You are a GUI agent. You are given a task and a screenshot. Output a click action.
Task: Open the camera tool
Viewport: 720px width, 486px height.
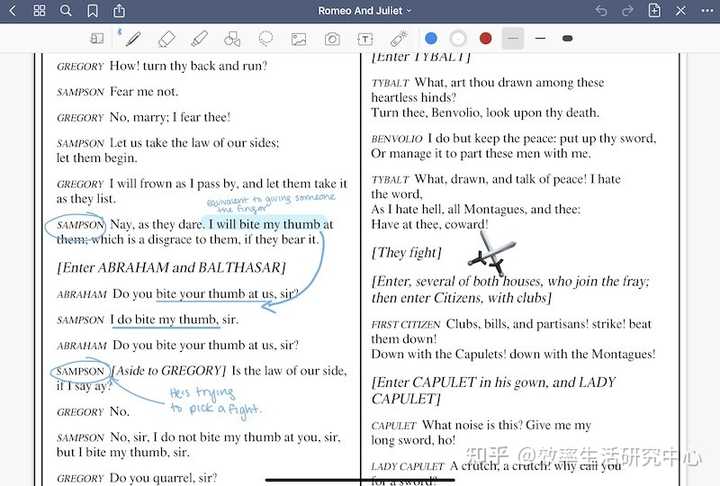click(x=332, y=39)
